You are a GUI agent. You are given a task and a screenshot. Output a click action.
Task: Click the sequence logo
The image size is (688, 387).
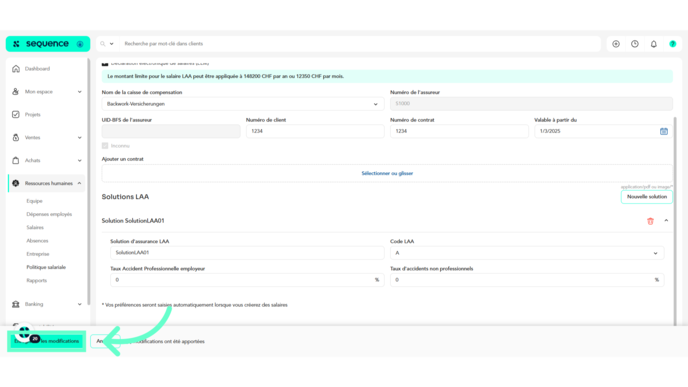tap(47, 44)
